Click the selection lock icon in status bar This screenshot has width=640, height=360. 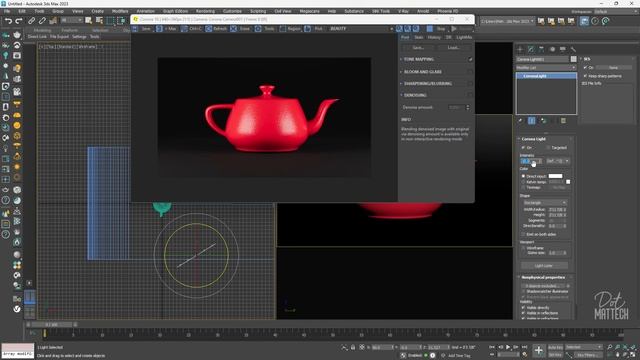[353, 347]
